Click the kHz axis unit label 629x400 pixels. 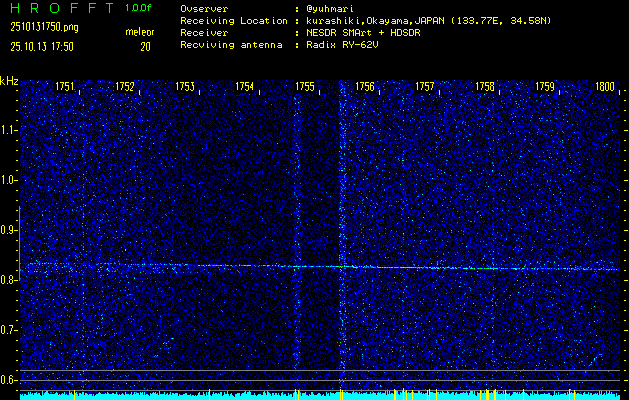pyautogui.click(x=9, y=81)
